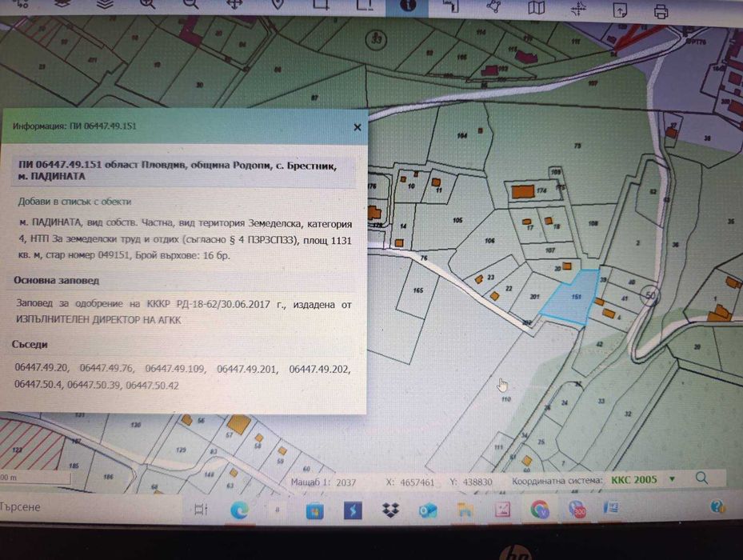Open neighbor parcel 06447.49.76

pyautogui.click(x=107, y=367)
